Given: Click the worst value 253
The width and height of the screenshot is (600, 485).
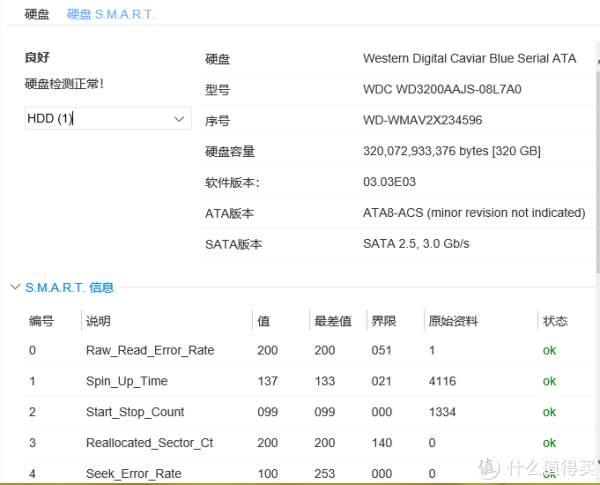Looking at the screenshot, I should pyautogui.click(x=324, y=474).
